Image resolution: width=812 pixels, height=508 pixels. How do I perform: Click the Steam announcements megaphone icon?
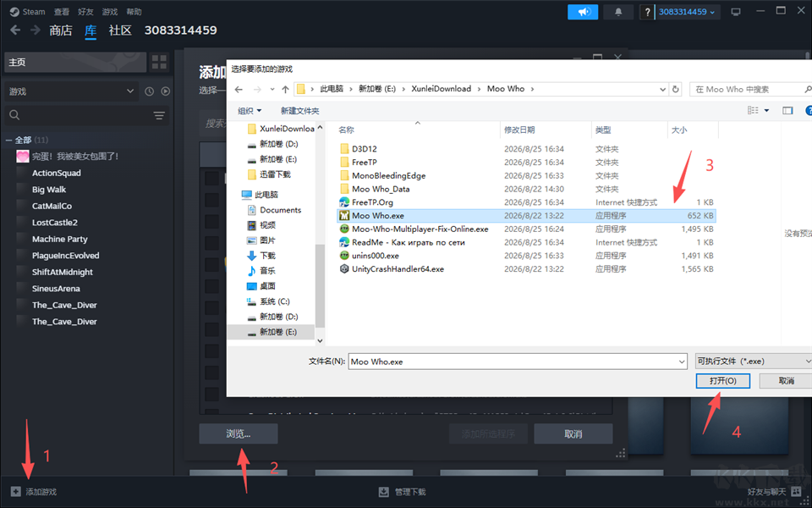[583, 12]
